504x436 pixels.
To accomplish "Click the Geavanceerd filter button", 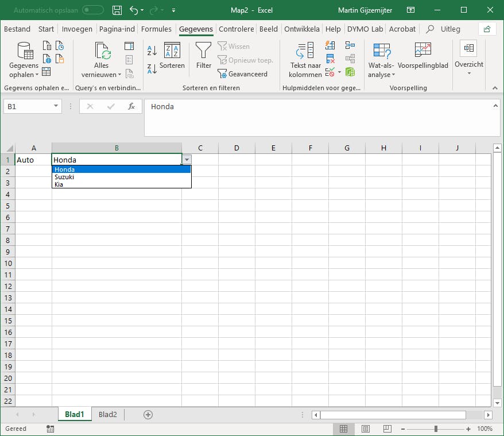I will point(243,74).
